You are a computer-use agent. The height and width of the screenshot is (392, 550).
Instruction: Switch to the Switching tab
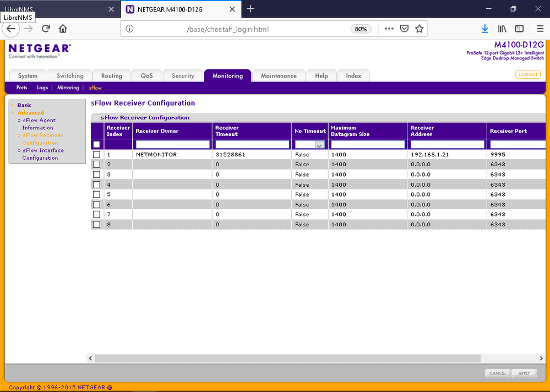point(70,76)
